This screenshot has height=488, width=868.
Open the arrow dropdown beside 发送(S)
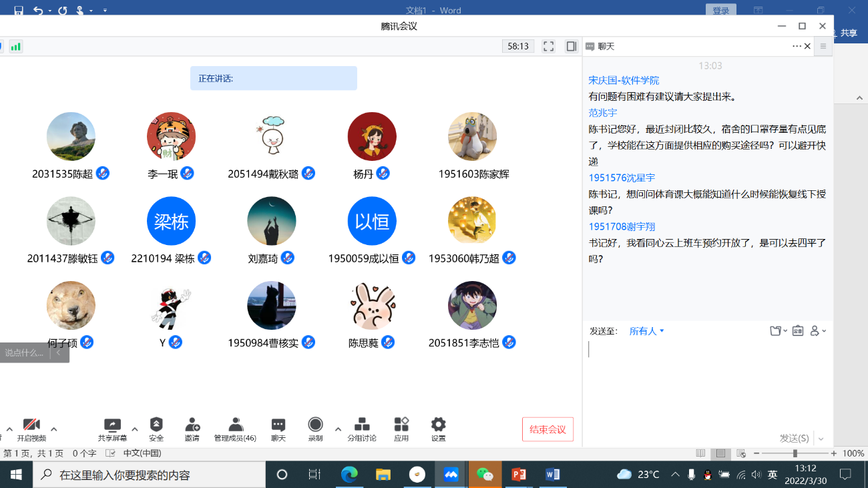coord(821,439)
